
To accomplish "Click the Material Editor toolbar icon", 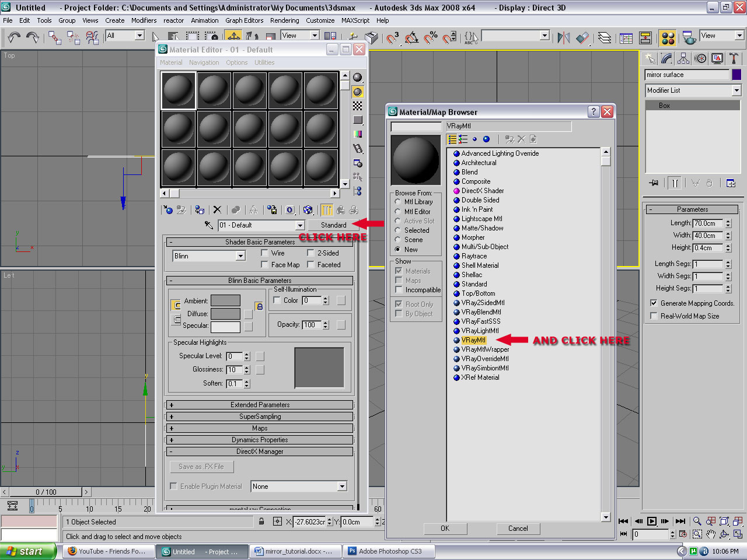I will pos(668,38).
